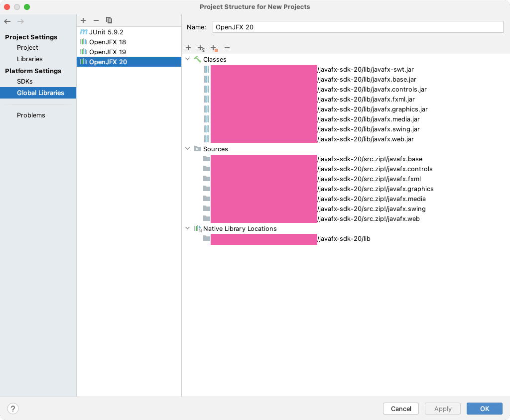510x420 pixels.
Task: Add a root to OpenJFX 20
Action: pyautogui.click(x=188, y=48)
